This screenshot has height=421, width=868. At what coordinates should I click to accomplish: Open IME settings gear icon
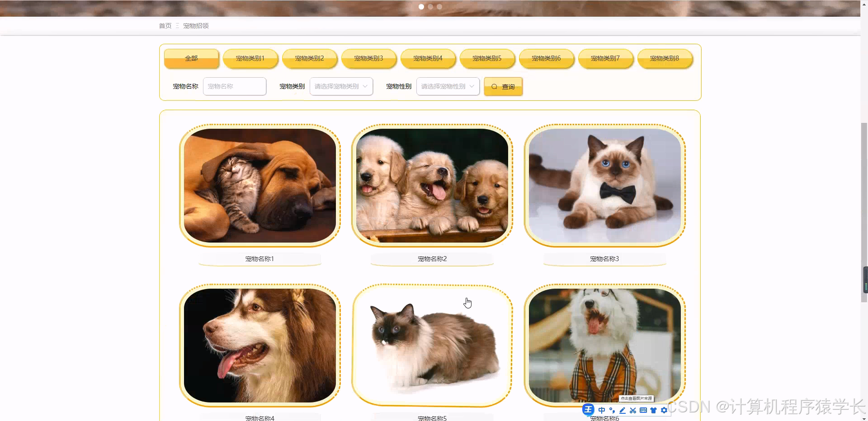[664, 410]
